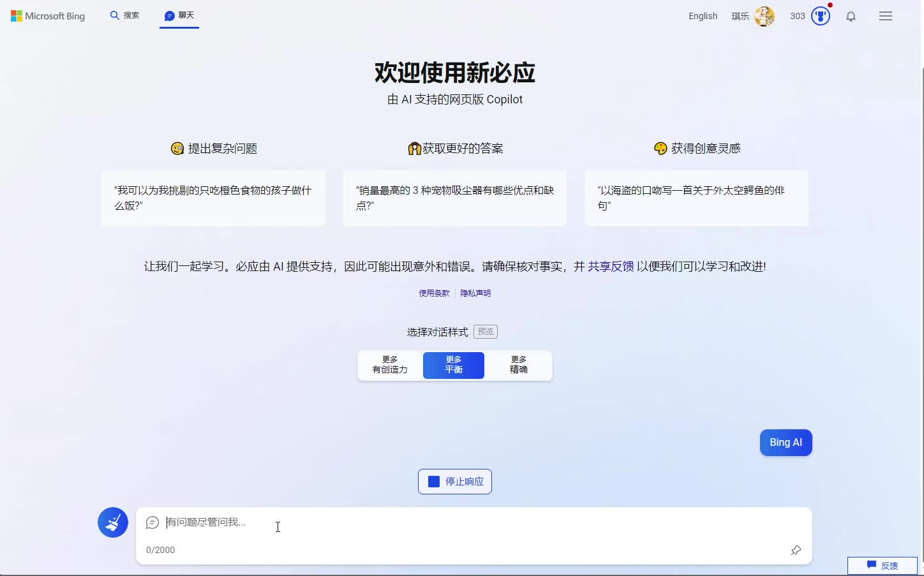Click the user profile avatar

point(764,16)
